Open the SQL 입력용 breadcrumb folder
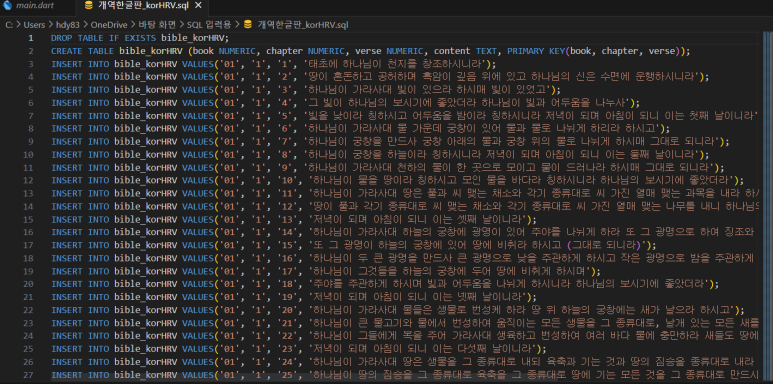 (x=210, y=24)
